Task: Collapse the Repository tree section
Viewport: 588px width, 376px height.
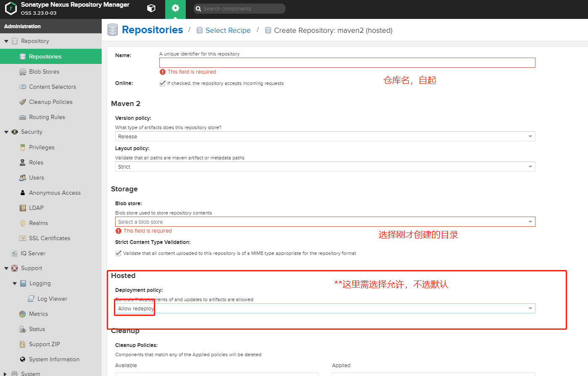Action: tap(6, 41)
